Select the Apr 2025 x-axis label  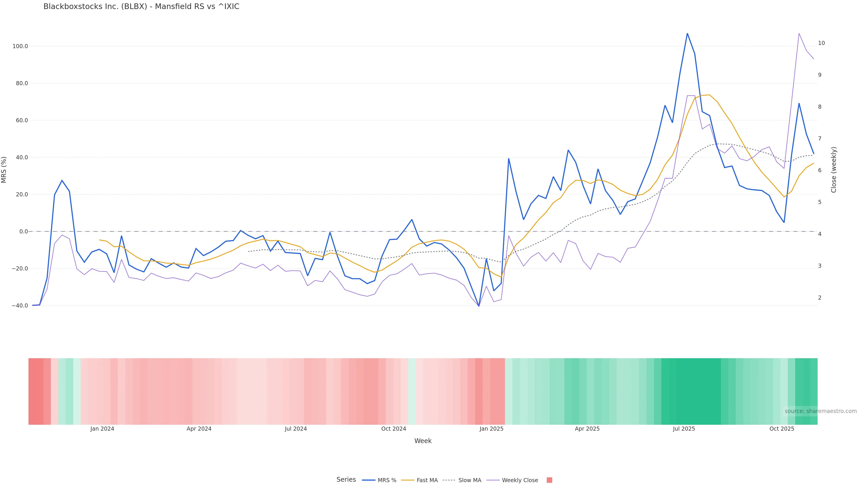(587, 429)
